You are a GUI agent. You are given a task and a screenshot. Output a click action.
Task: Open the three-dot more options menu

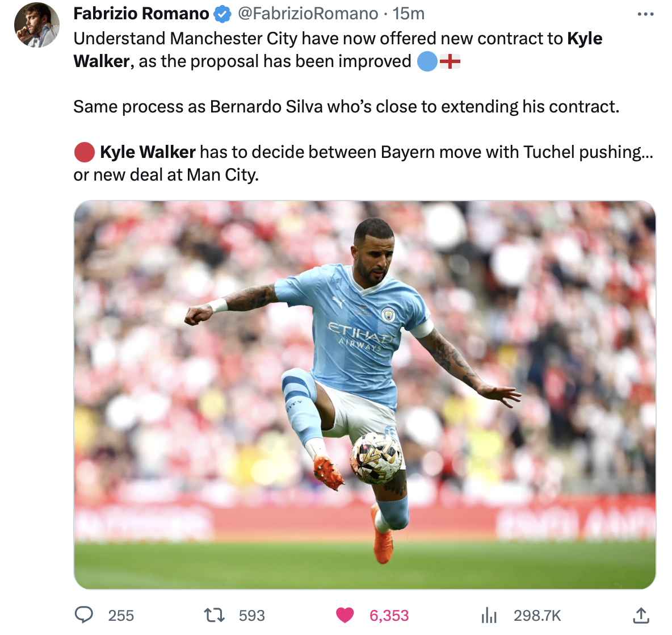pyautogui.click(x=645, y=14)
